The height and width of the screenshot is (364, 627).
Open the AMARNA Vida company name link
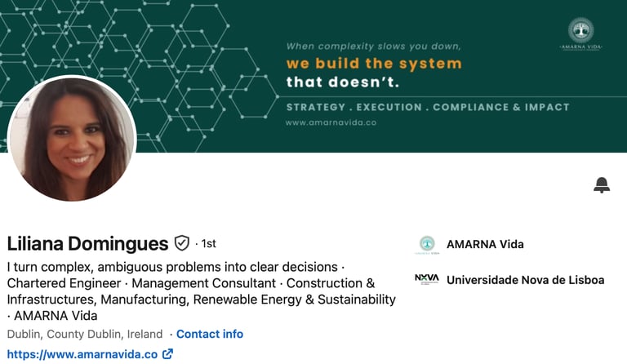coord(485,244)
